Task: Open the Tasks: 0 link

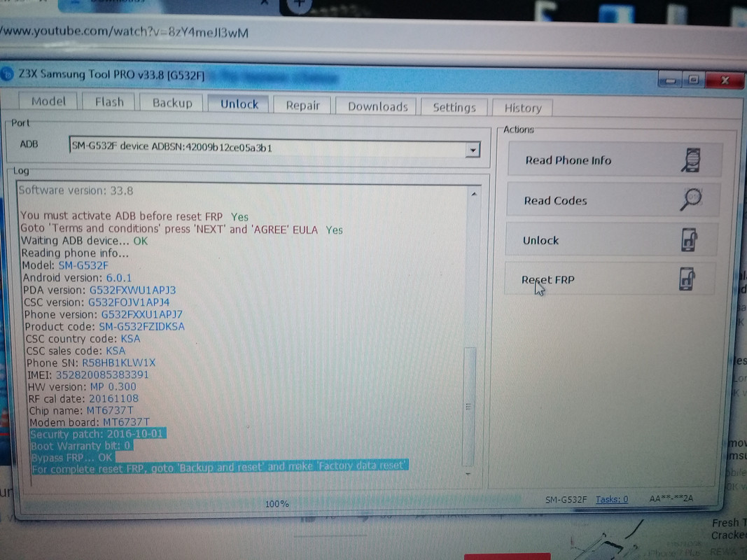Action: [612, 500]
